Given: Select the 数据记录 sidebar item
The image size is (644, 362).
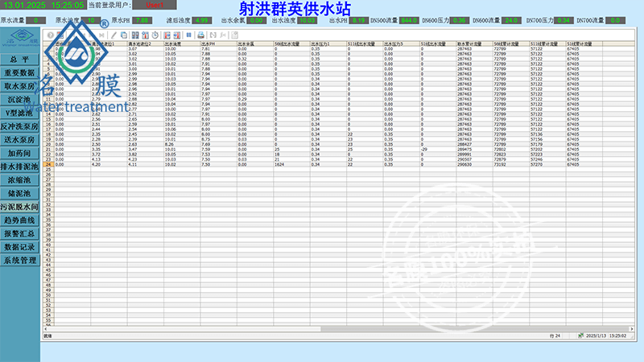Looking at the screenshot, I should coord(20,247).
